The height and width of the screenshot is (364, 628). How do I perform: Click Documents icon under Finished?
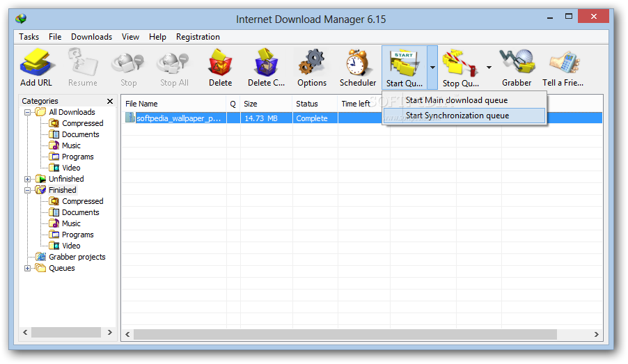click(54, 212)
